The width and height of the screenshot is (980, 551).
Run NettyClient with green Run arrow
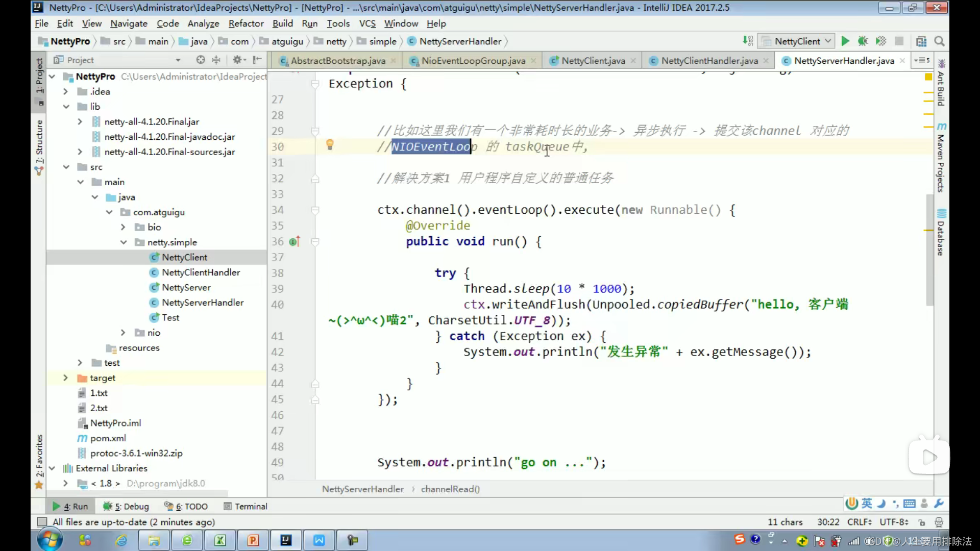845,41
